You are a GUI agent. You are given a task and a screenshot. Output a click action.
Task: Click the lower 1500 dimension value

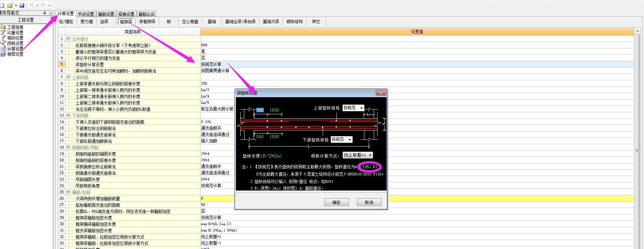[274, 137]
